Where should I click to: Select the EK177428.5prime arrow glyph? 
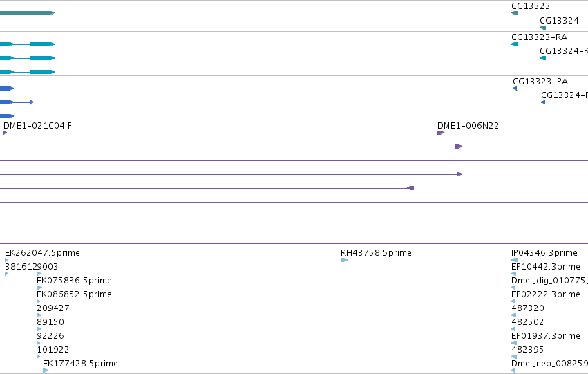(x=46, y=371)
